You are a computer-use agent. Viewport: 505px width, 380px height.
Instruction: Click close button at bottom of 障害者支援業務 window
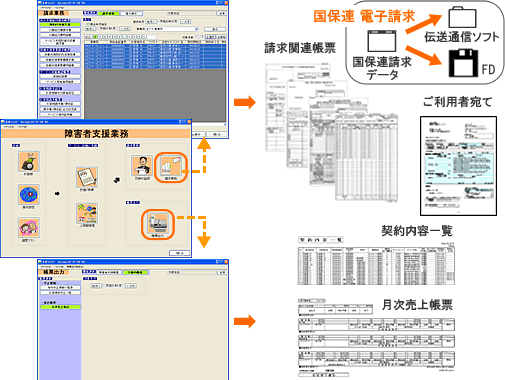click(179, 253)
